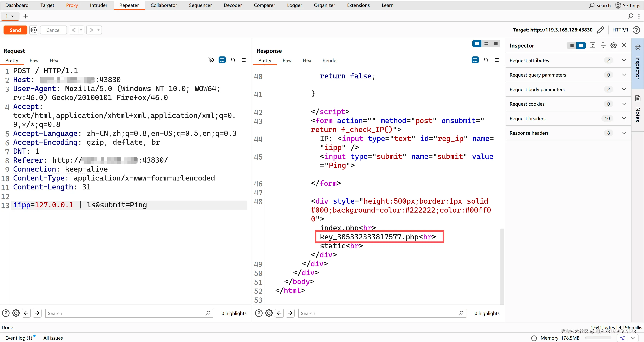Click the Inspector settings gear icon
The width and height of the screenshot is (644, 342).
click(x=613, y=45)
